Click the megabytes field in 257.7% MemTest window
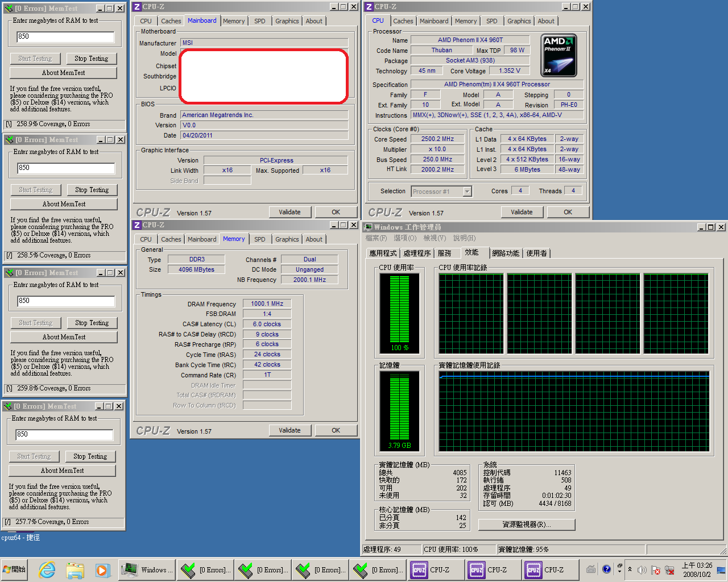Screen dimensions: 728x582 [x=64, y=435]
